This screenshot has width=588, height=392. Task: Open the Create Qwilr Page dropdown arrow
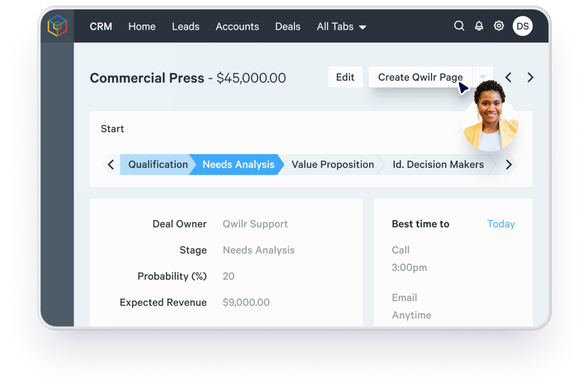pyautogui.click(x=482, y=77)
